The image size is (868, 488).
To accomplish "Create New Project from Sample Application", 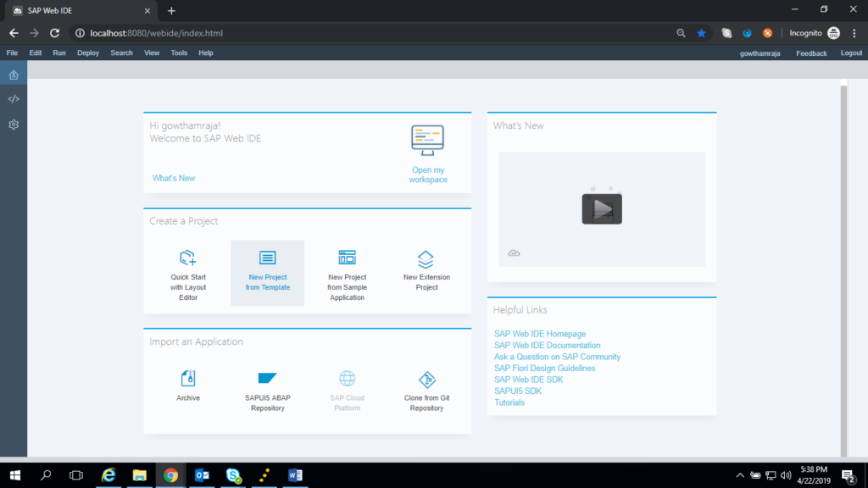I will point(347,274).
